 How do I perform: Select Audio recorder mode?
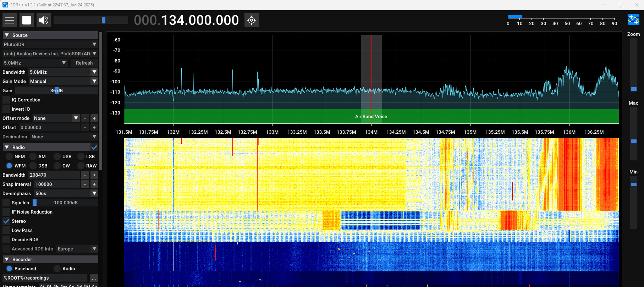(57, 269)
